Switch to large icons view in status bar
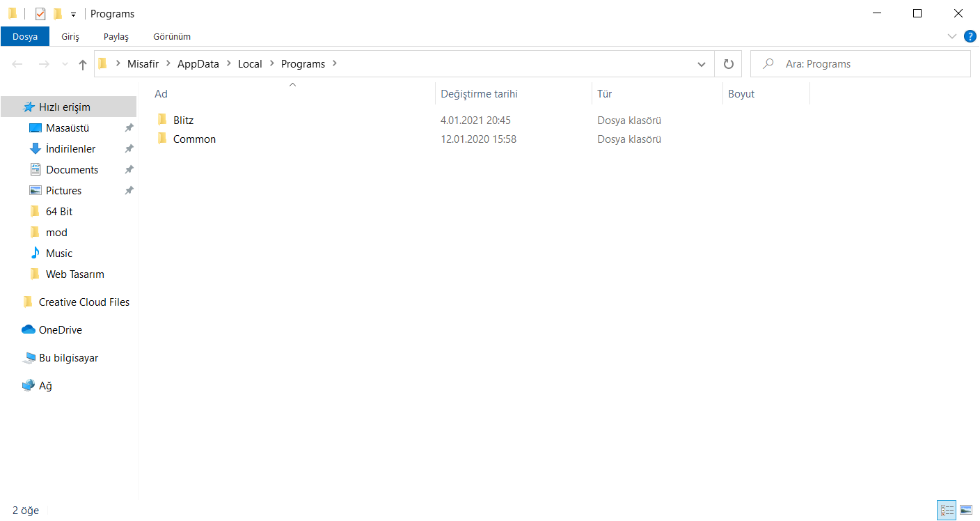980x521 pixels. pyautogui.click(x=965, y=511)
